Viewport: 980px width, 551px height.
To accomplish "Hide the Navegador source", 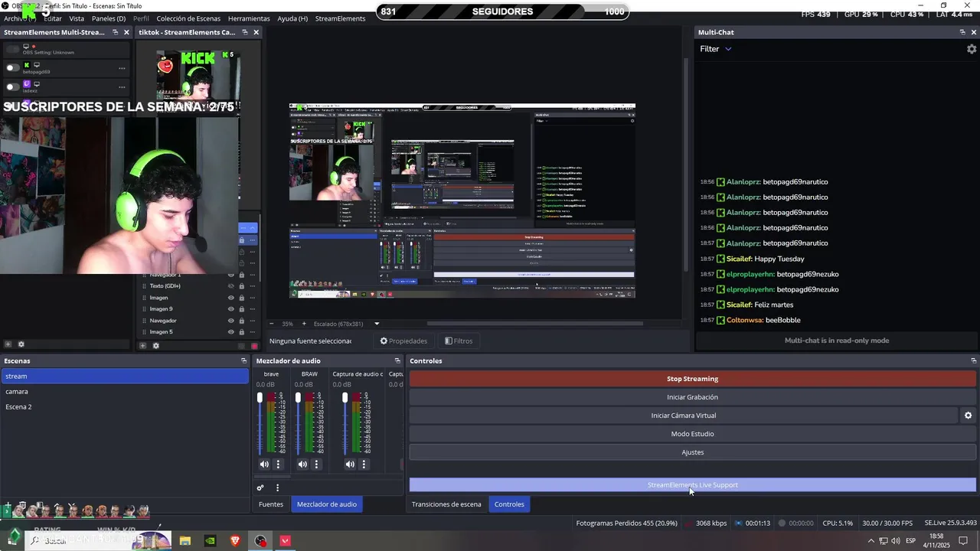I will tap(231, 321).
